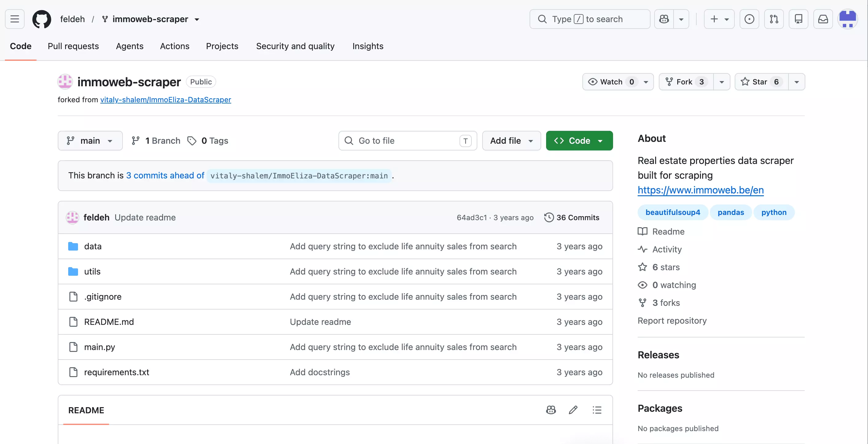
Task: View the 6 stars list
Action: (659, 267)
